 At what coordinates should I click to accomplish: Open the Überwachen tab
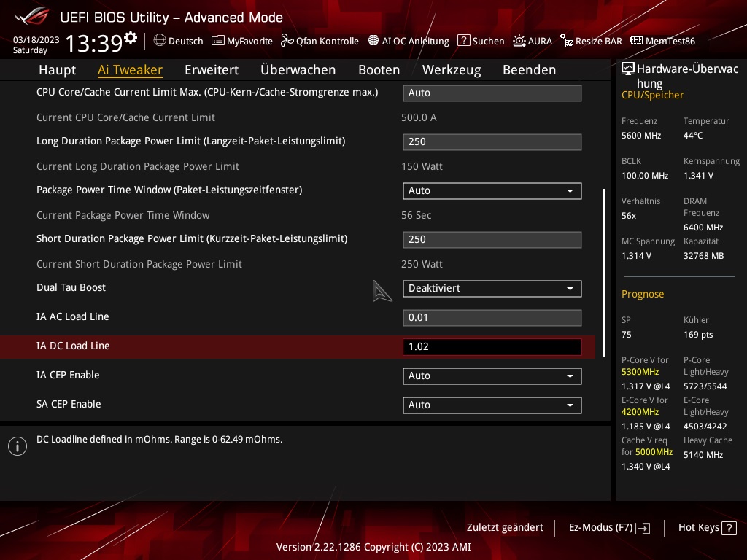(x=298, y=70)
